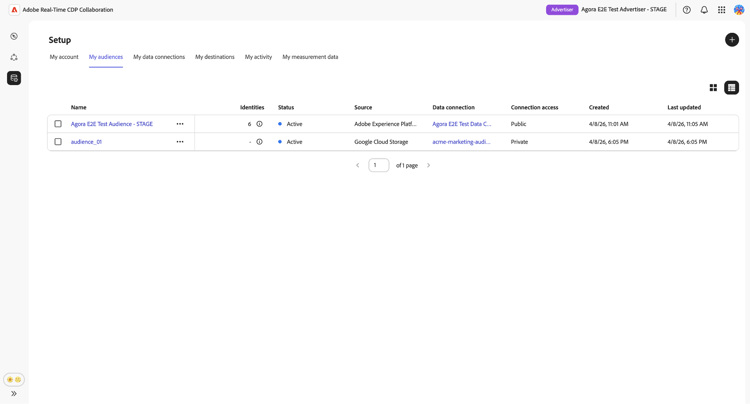Open the help question mark icon
Viewport: 750px width, 404px height.
[x=687, y=10]
